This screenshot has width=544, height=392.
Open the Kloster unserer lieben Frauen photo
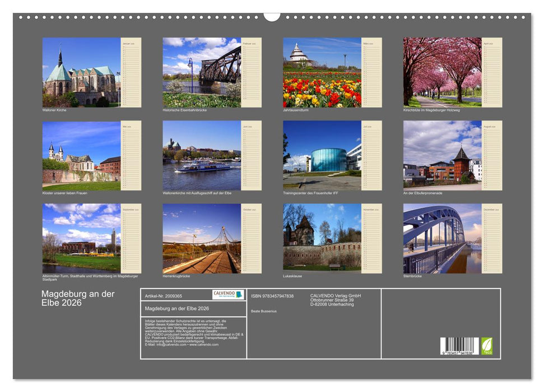(81, 155)
